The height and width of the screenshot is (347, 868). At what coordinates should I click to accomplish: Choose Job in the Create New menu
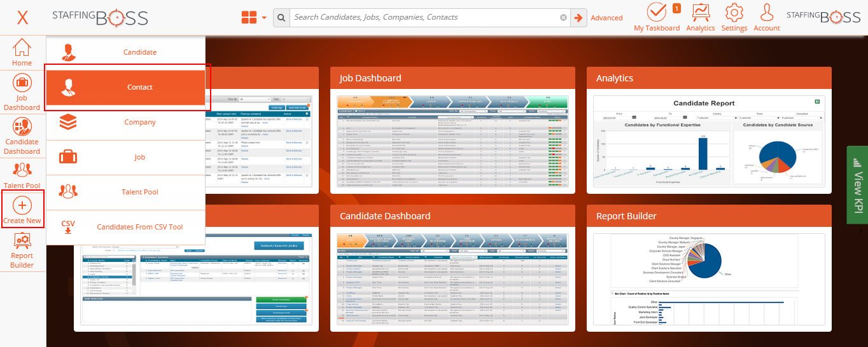click(x=126, y=157)
